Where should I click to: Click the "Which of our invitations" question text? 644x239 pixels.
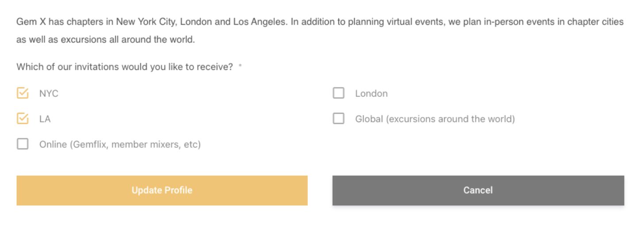coord(125,67)
